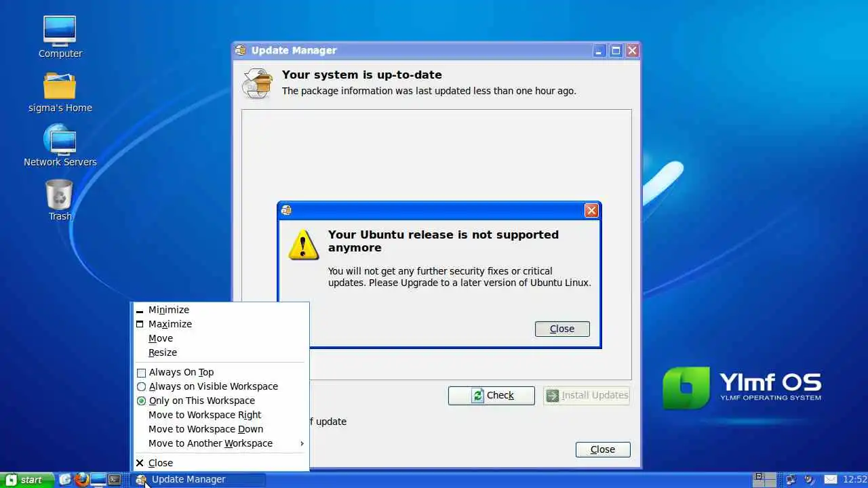Maximize the Update Manager window from its title bar
The width and height of the screenshot is (868, 488).
tap(616, 51)
